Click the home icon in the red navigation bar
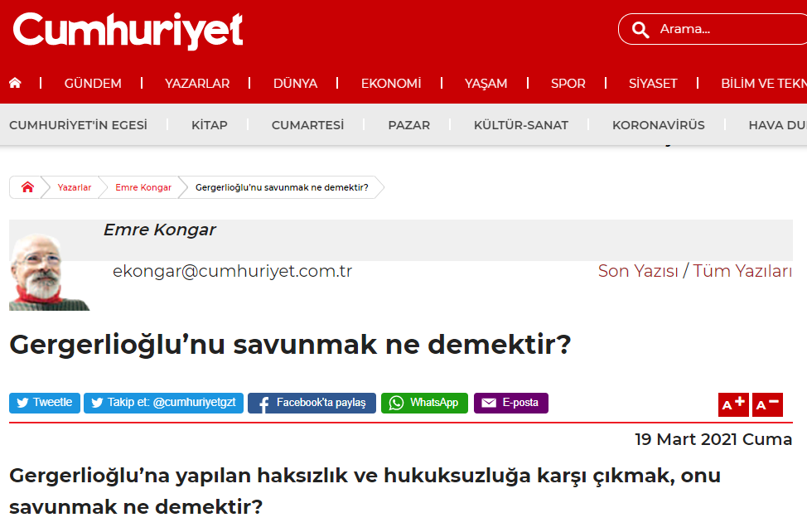The height and width of the screenshot is (532, 807). pos(15,83)
